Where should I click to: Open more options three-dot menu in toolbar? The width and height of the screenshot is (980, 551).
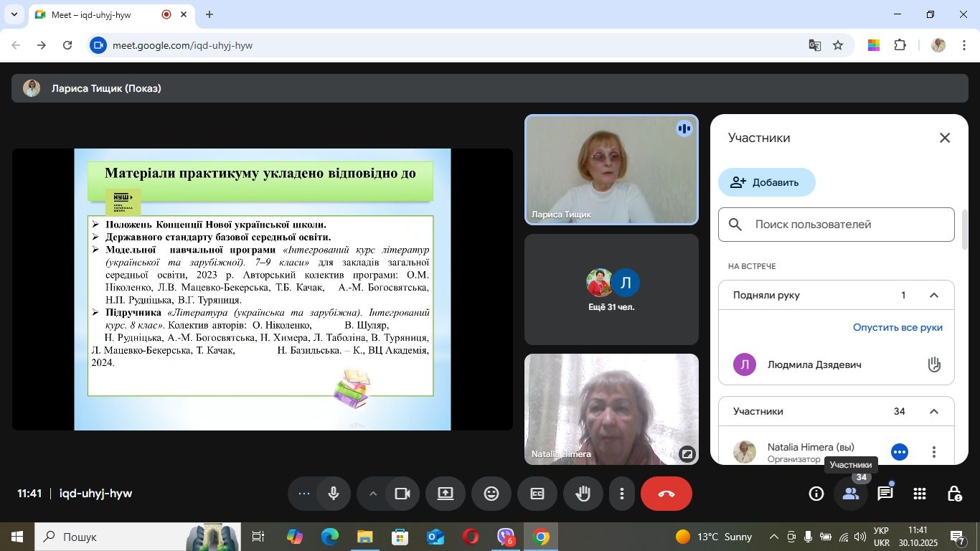622,494
